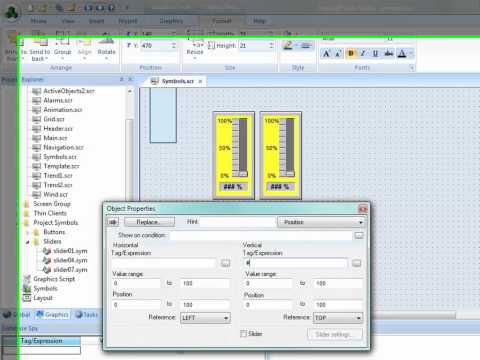Click the Replace... button
Screen dimensions: 480x360
click(149, 222)
